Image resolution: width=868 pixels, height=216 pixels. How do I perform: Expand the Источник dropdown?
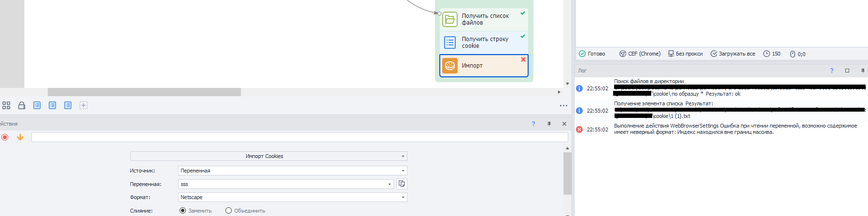(x=293, y=171)
